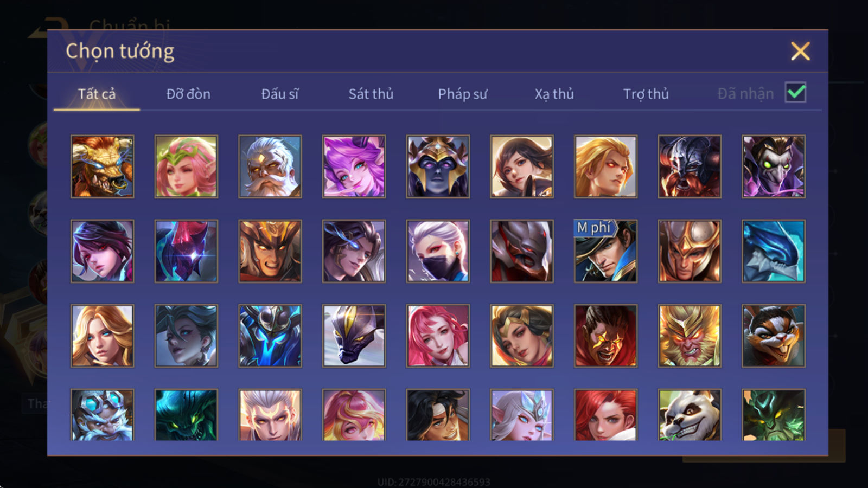868x488 pixels.
Task: Choose the raccoon hero portrait
Action: [774, 336]
